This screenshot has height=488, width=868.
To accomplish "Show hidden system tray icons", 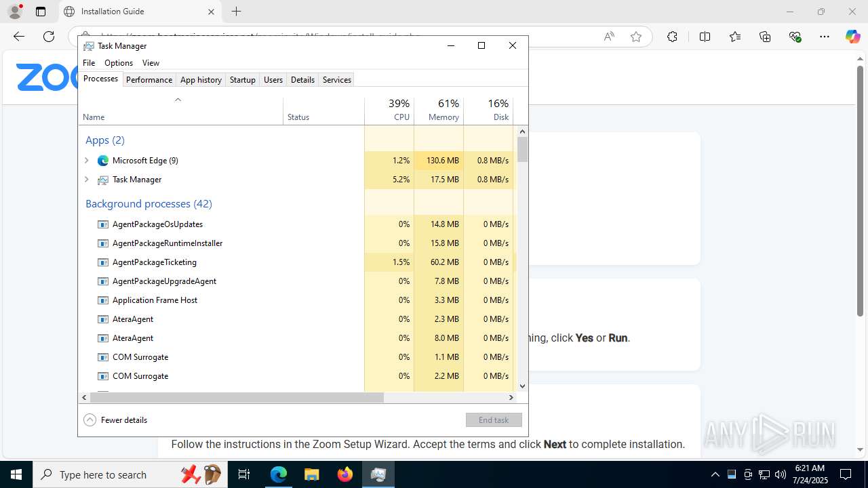I will coord(715,474).
